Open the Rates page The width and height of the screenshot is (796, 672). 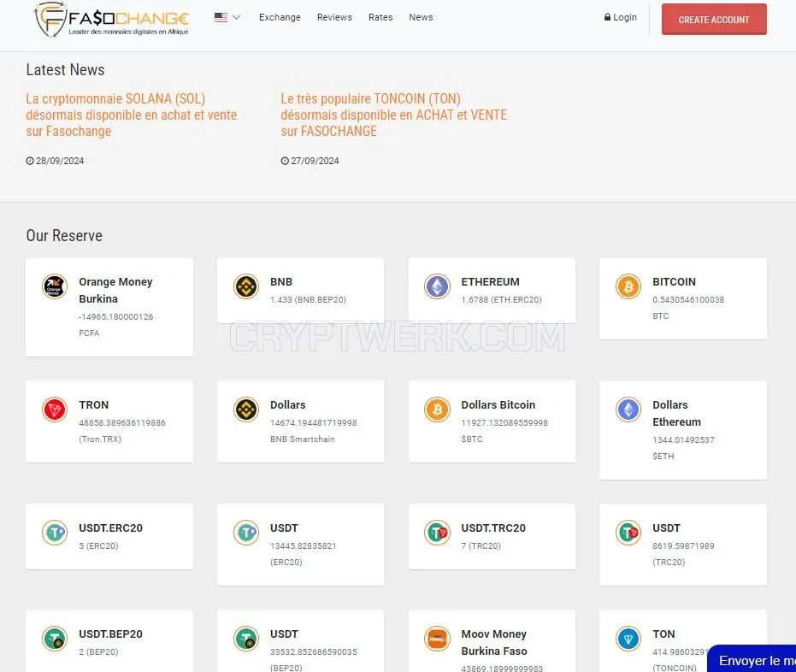380,17
